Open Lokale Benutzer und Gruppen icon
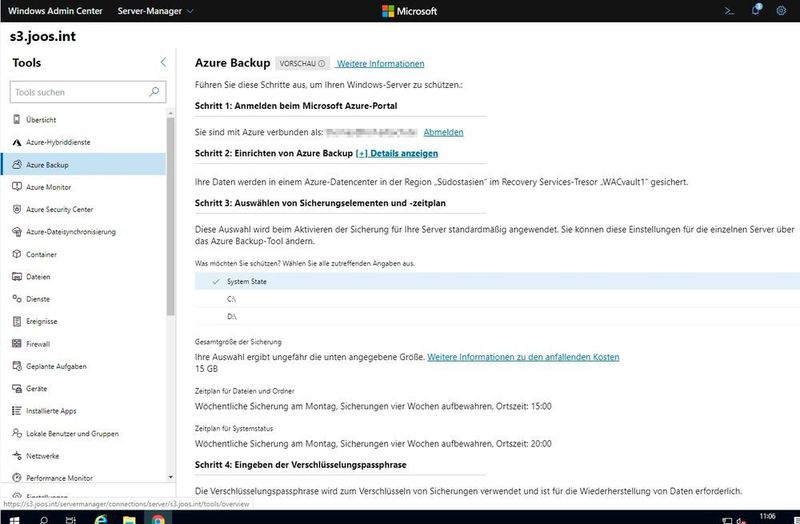Viewport: 800px width, 524px height. [17, 433]
